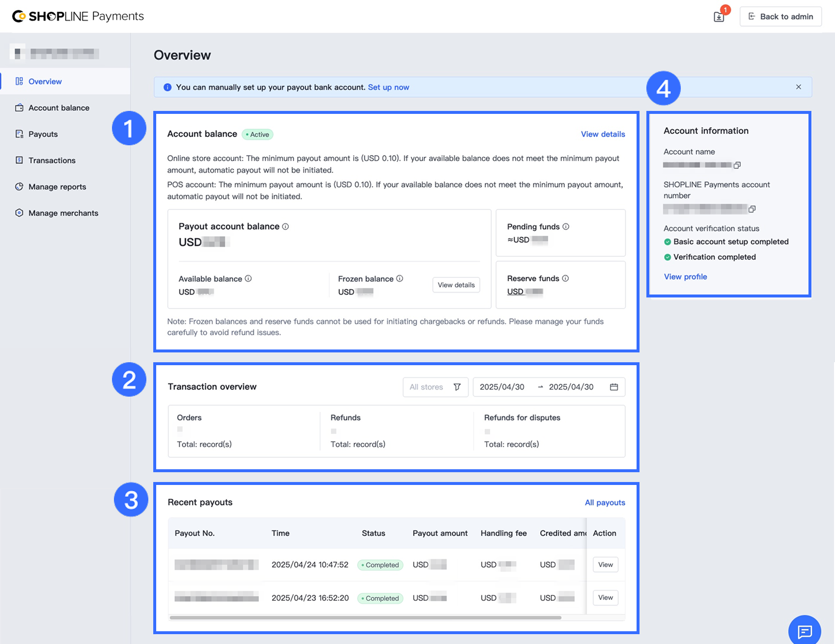Viewport: 835px width, 644px height.
Task: Click start date 2025/04/30 field
Action: [x=502, y=387]
